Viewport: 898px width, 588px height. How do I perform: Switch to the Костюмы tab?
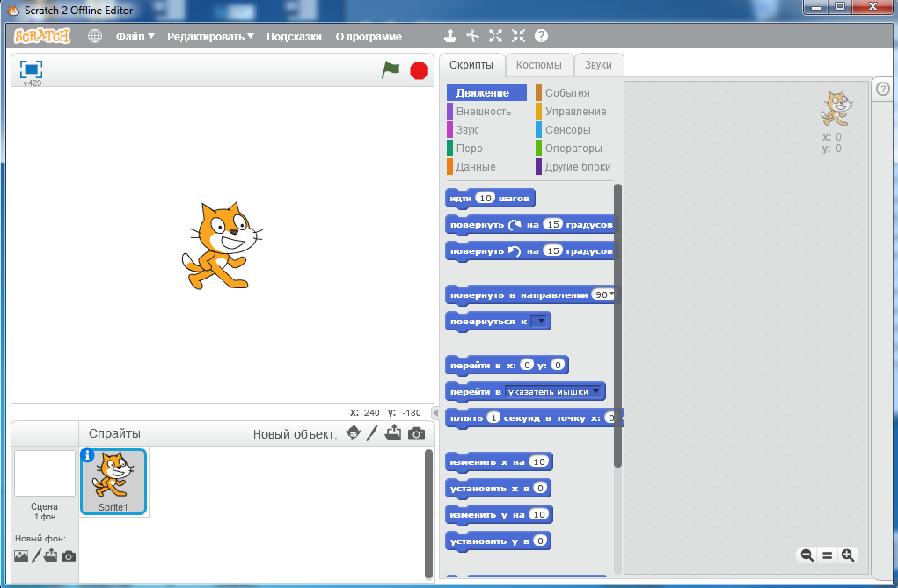[x=539, y=65]
